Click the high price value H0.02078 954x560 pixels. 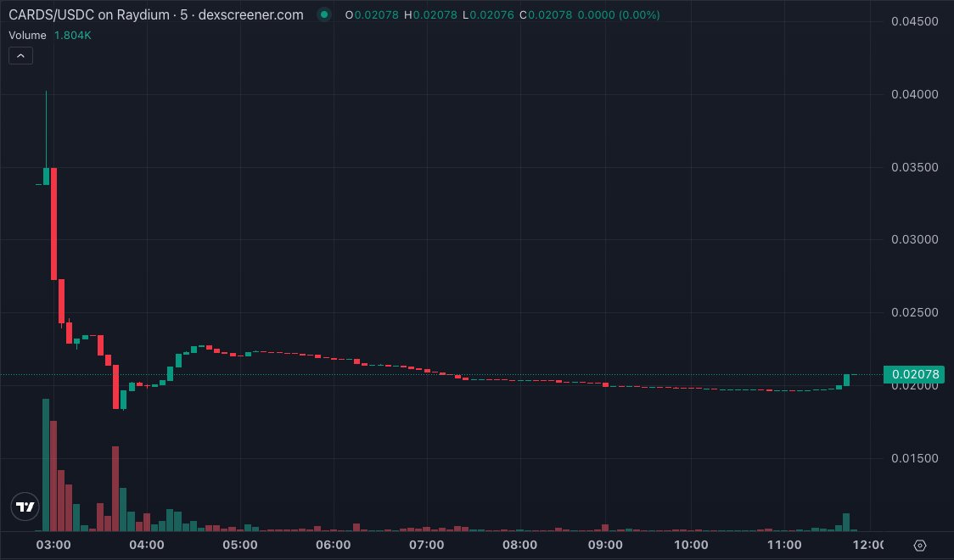(x=431, y=15)
